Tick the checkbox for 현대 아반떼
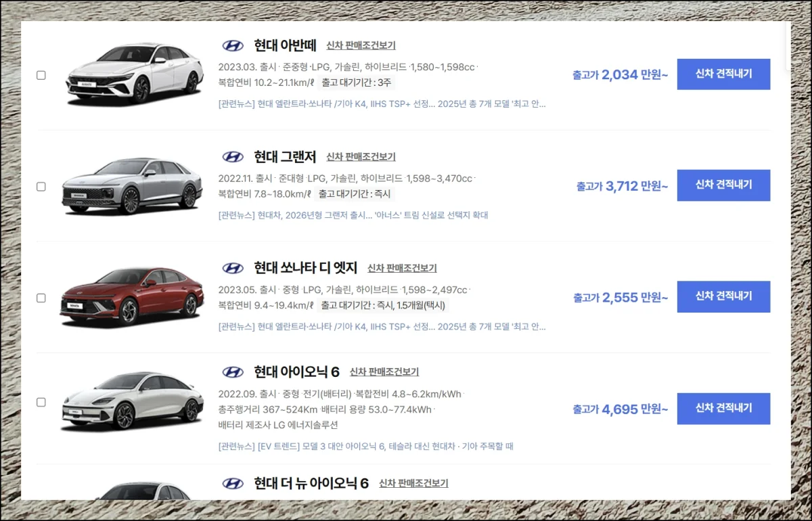This screenshot has height=521, width=812. click(41, 75)
